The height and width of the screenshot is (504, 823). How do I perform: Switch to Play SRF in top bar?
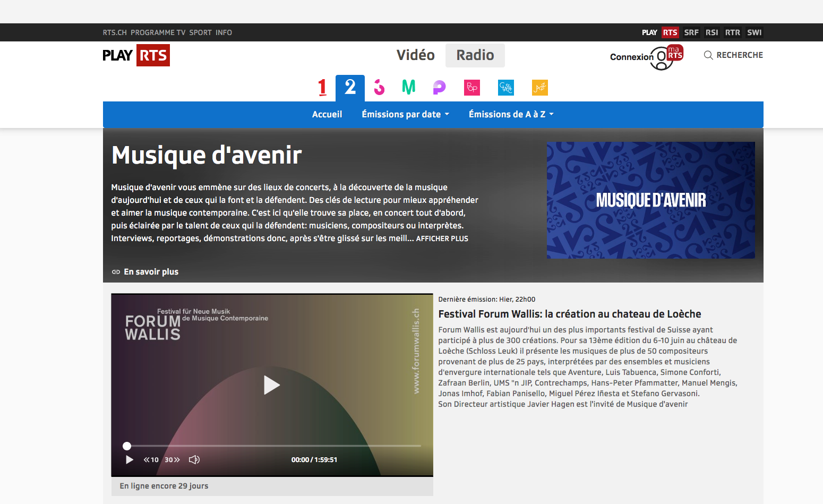coord(691,32)
